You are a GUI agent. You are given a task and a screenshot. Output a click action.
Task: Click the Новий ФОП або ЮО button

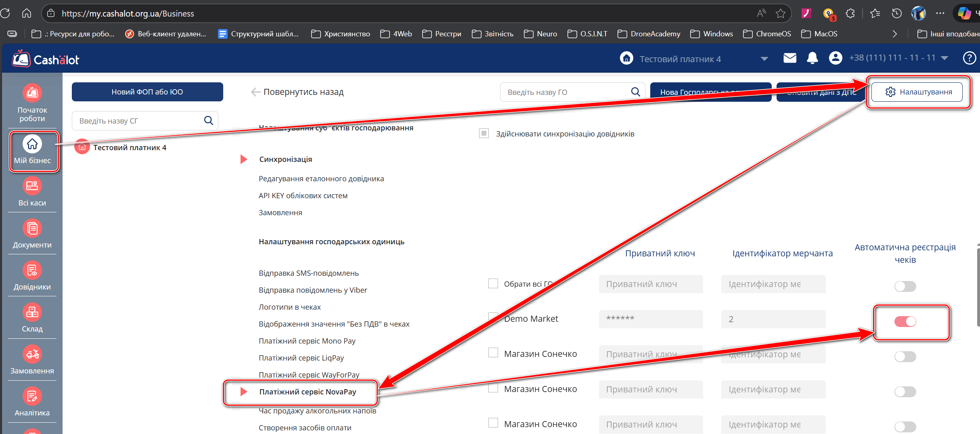point(147,92)
